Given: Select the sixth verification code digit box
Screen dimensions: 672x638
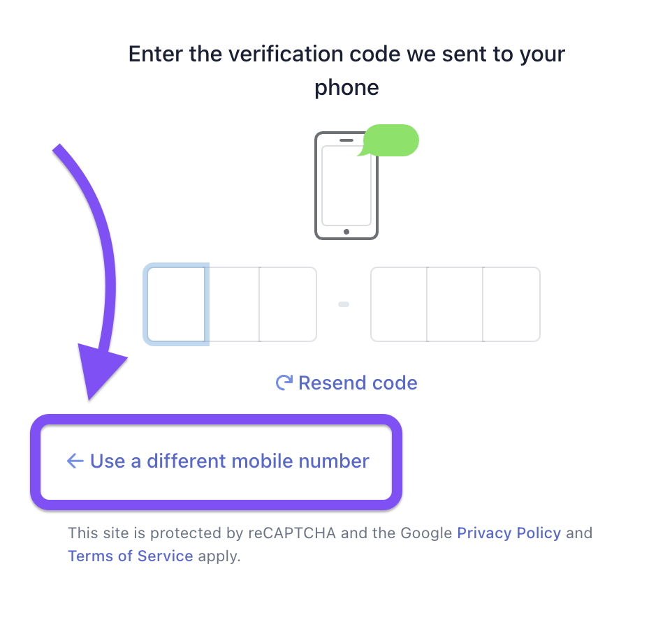Looking at the screenshot, I should [511, 304].
